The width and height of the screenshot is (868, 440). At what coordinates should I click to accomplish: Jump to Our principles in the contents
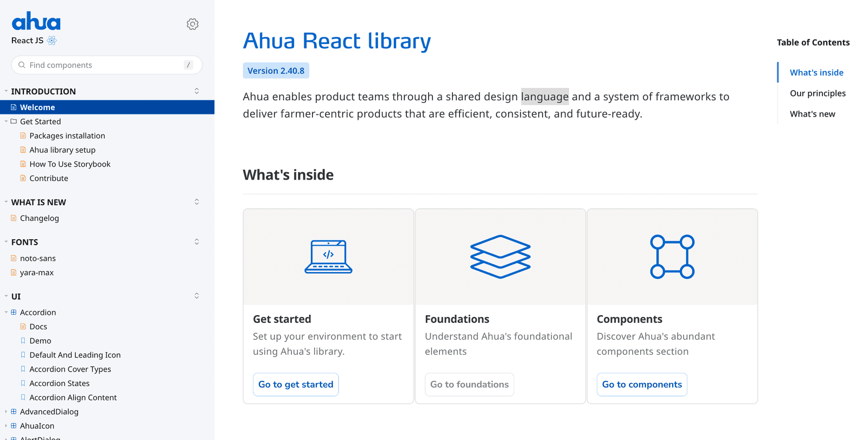[818, 93]
